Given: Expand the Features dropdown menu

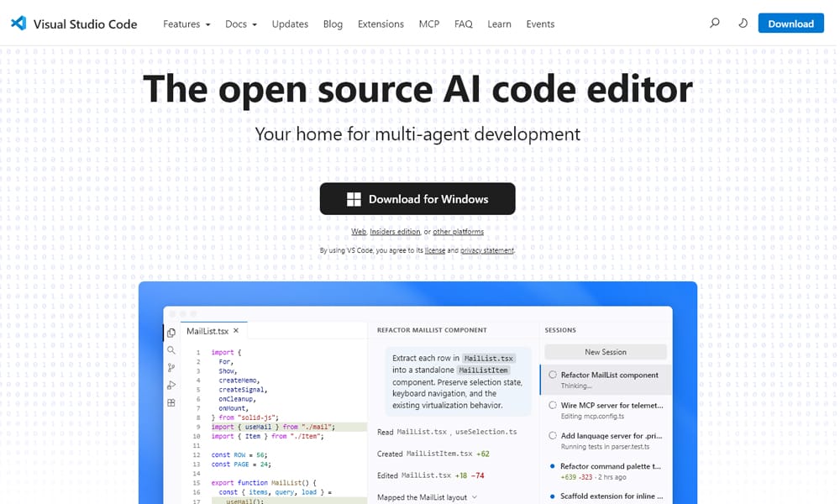Looking at the screenshot, I should pos(187,24).
